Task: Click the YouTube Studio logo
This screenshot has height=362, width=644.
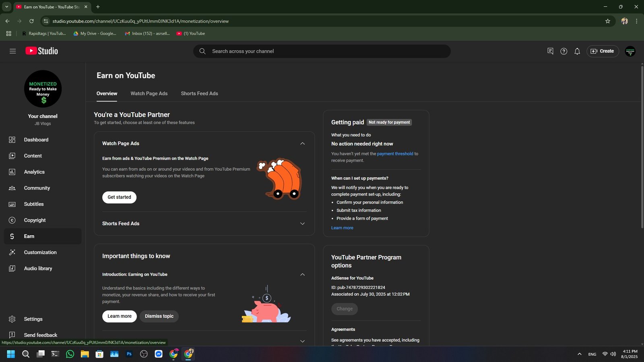Action: click(41, 51)
